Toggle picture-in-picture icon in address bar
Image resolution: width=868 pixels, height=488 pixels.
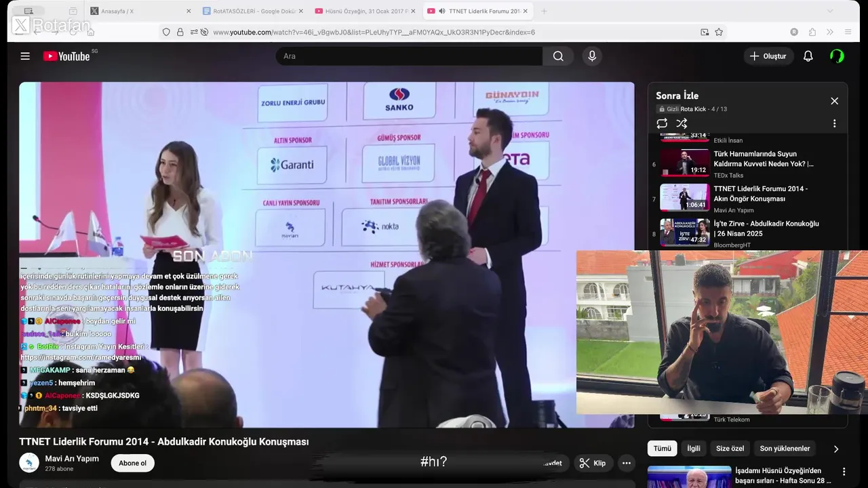pyautogui.click(x=705, y=32)
